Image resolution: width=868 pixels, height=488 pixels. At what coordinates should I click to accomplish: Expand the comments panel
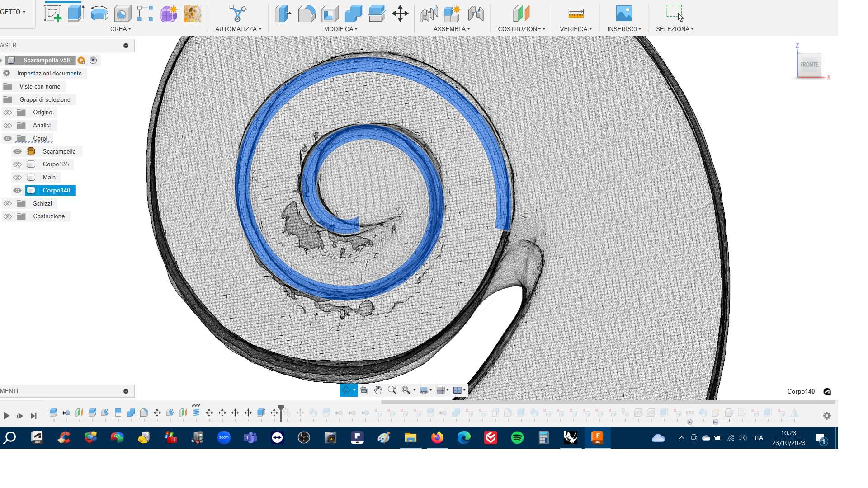click(x=126, y=391)
